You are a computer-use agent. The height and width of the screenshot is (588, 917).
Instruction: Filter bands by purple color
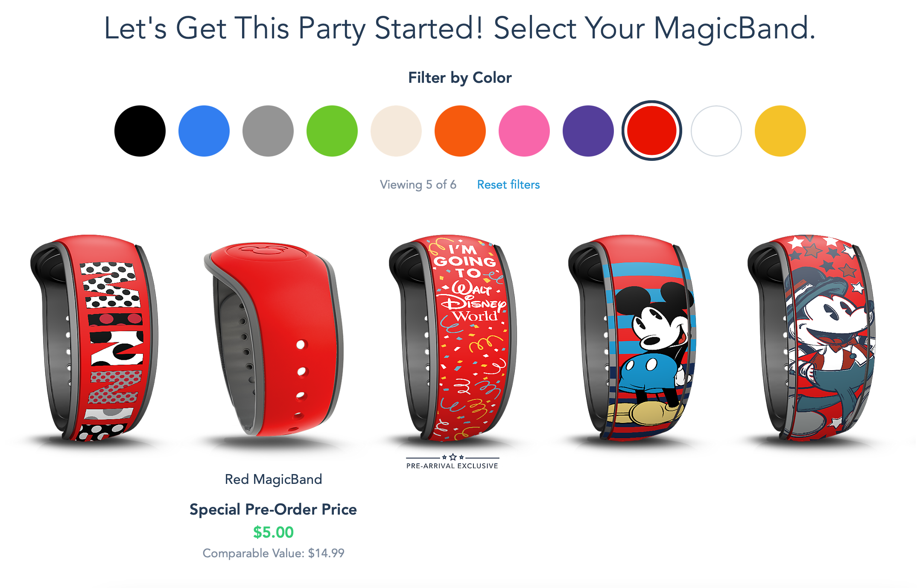pyautogui.click(x=588, y=131)
